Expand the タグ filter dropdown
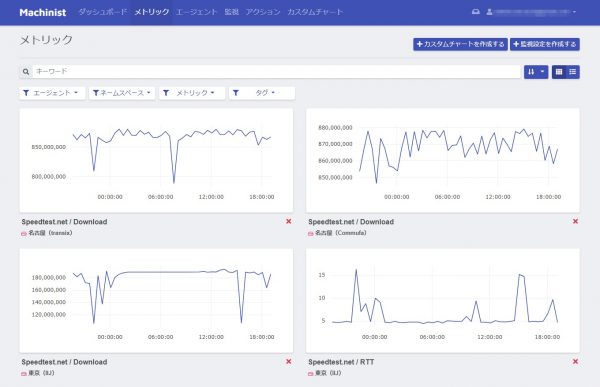 262,93
